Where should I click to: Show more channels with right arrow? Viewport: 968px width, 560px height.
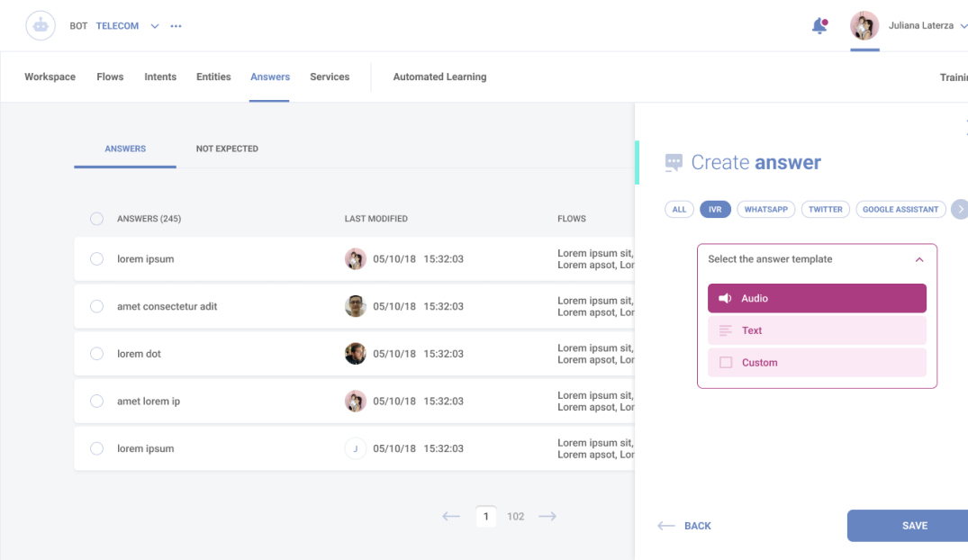959,209
